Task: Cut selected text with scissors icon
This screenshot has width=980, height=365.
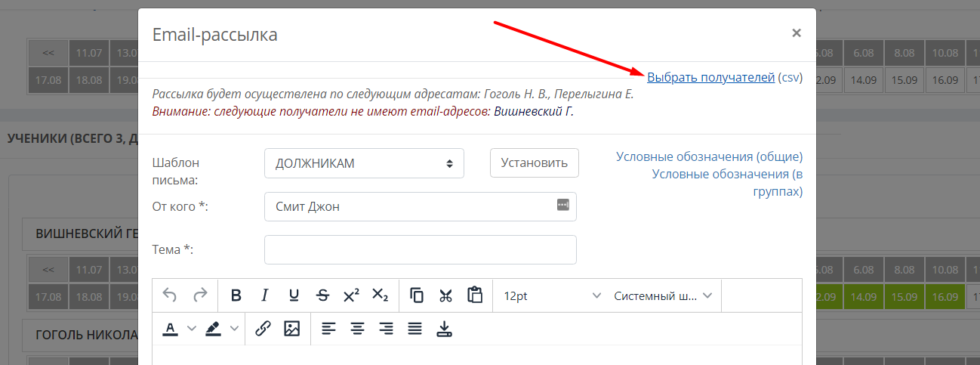Action: click(445, 295)
